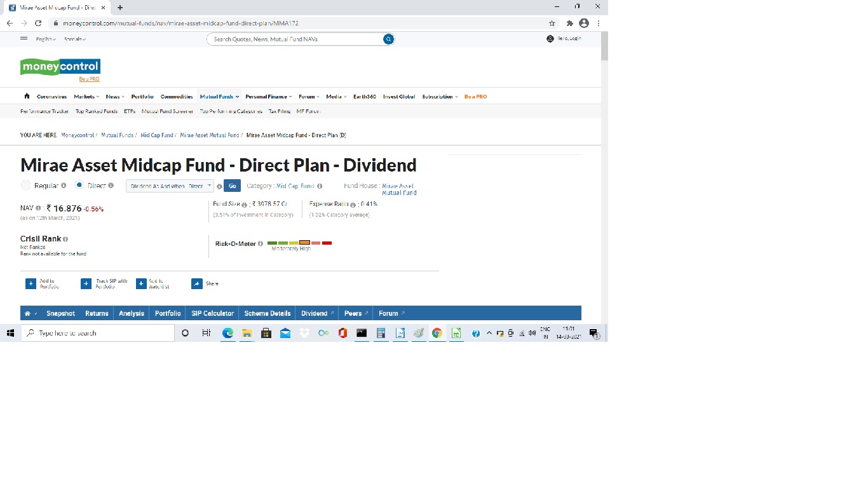Screen dimensions: 868x488
Task: Click info icon after Mid Cap Fund
Action: pyautogui.click(x=320, y=186)
